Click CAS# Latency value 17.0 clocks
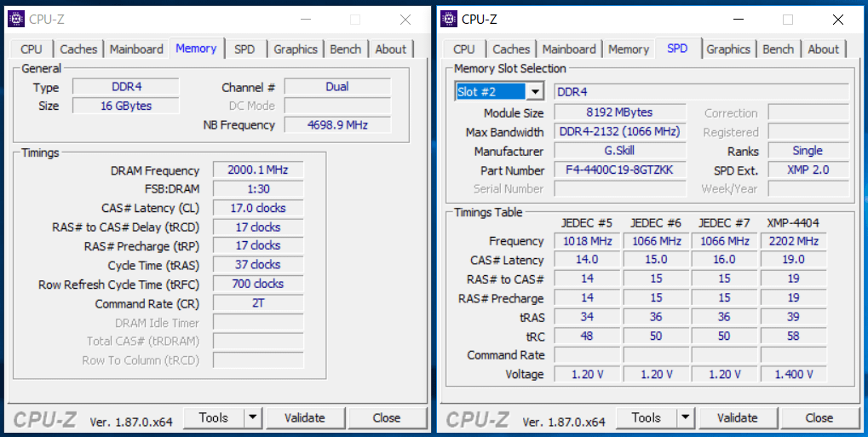 click(x=258, y=208)
